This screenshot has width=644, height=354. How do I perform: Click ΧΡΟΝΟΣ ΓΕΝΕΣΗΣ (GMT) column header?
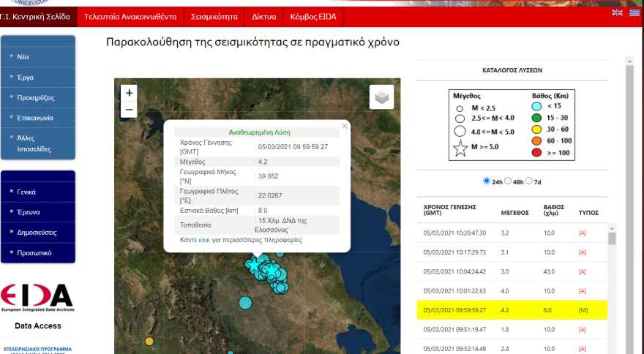pos(449,210)
